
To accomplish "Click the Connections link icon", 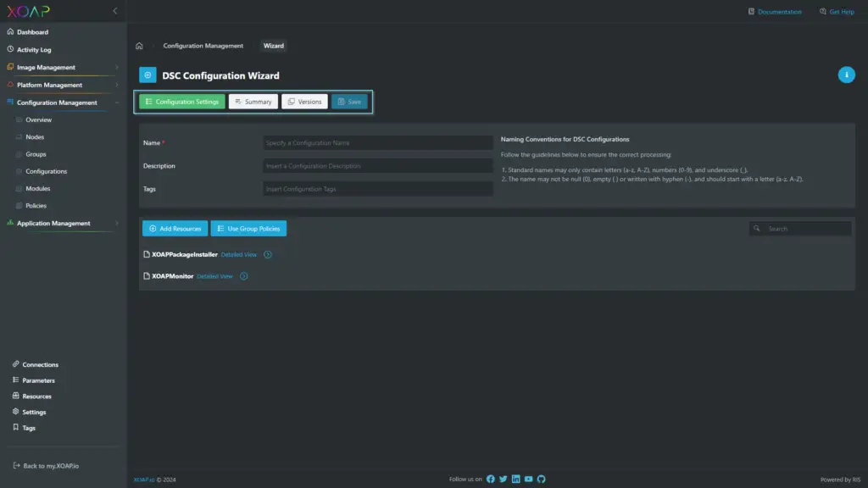I will (15, 364).
